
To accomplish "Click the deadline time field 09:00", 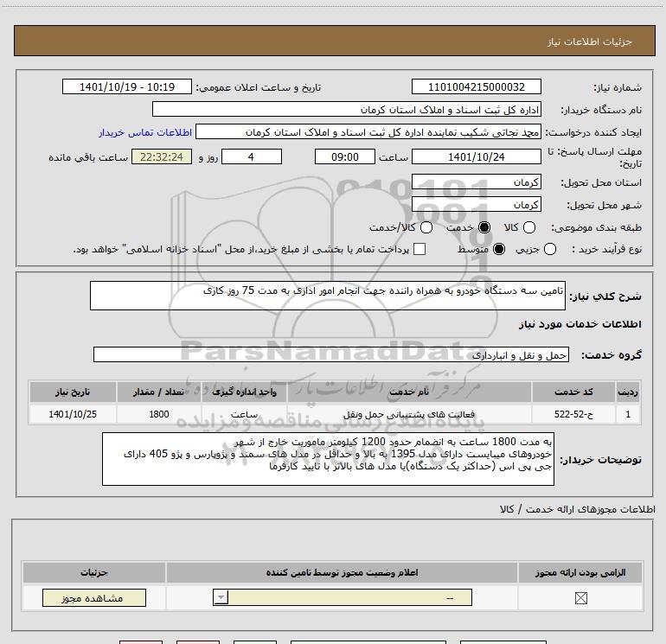I will [345, 156].
